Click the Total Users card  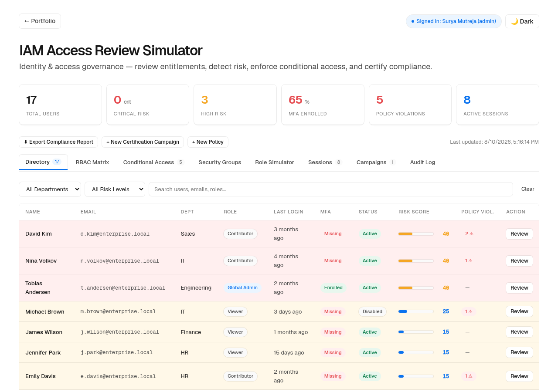[x=60, y=105]
